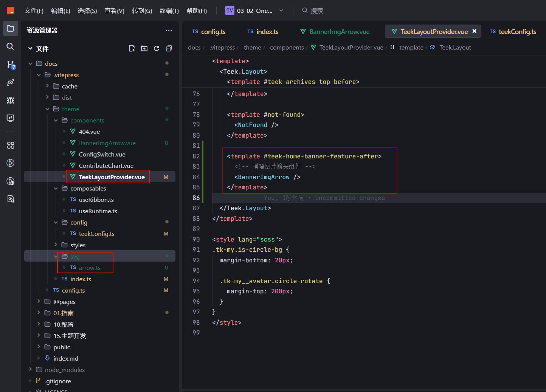Open the 选择(S) menu

click(x=87, y=11)
